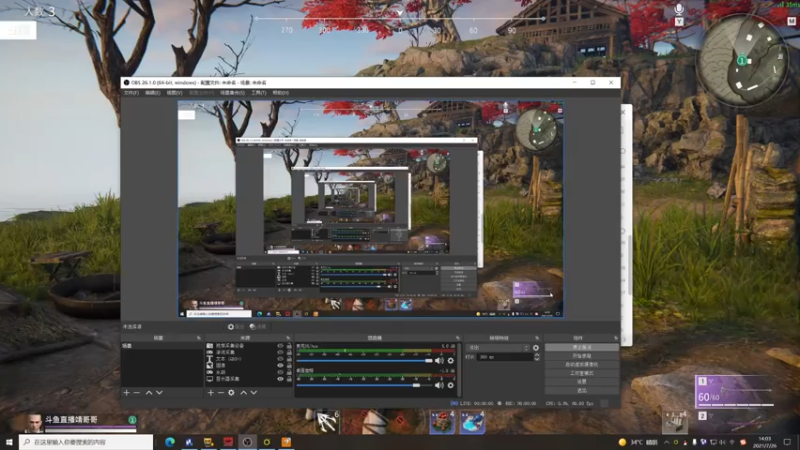Image resolution: width=800 pixels, height=450 pixels.
Task: Click the game microphone icon at top
Action: pos(679,9)
